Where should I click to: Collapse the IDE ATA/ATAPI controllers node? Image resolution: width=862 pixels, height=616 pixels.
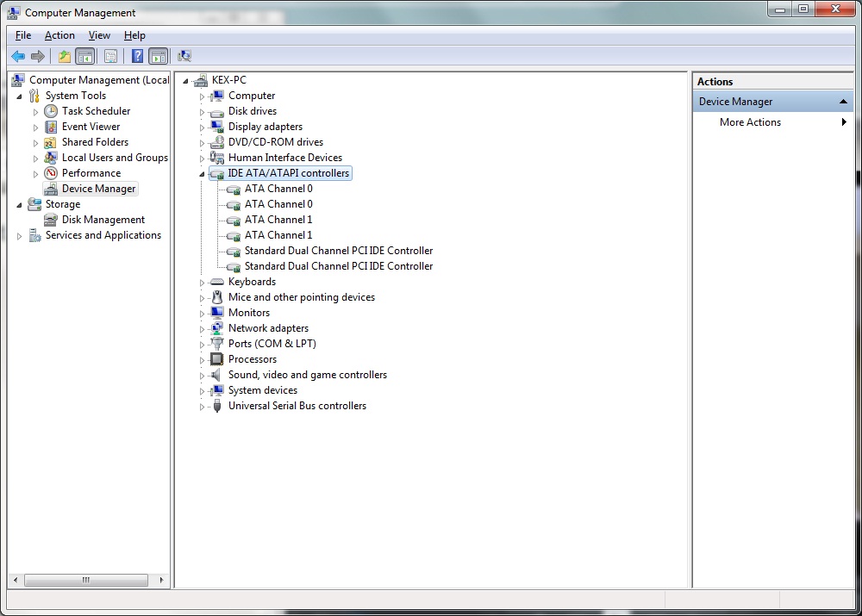202,174
